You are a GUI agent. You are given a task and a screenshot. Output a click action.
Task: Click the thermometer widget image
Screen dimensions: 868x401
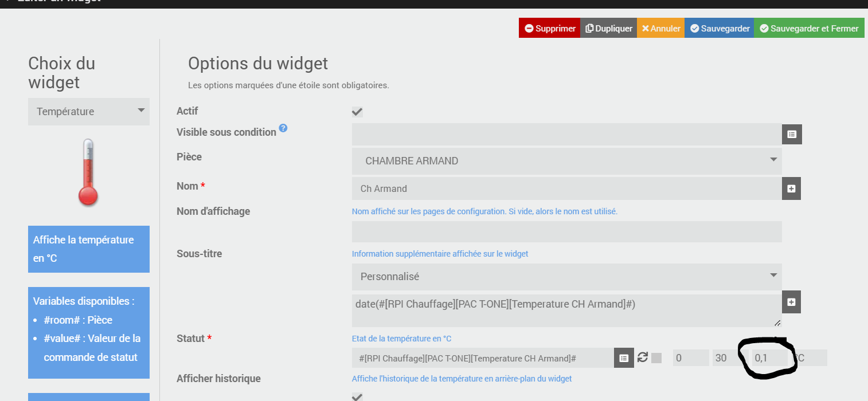tap(88, 172)
